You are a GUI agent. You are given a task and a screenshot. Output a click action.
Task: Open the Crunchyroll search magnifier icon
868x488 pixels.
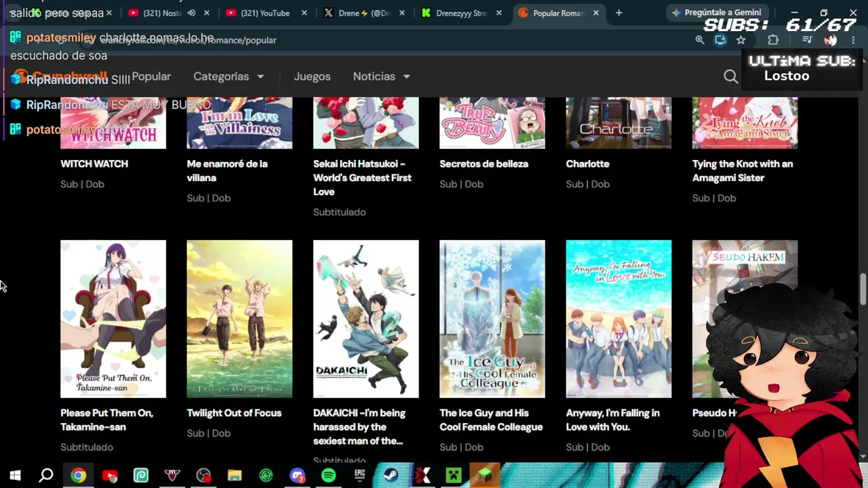[x=730, y=77]
